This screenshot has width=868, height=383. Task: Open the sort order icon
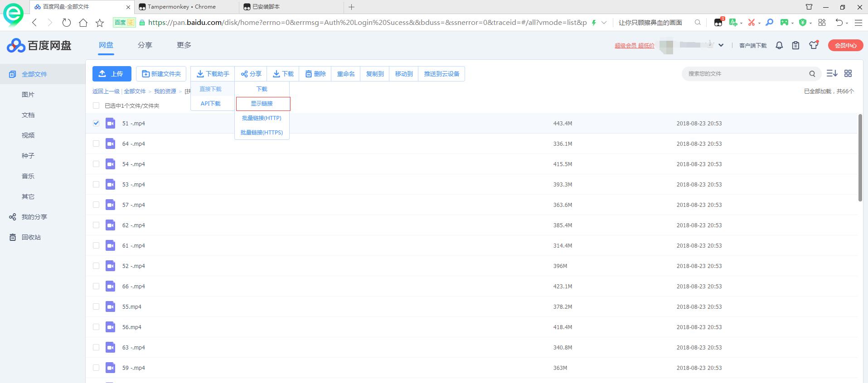832,73
